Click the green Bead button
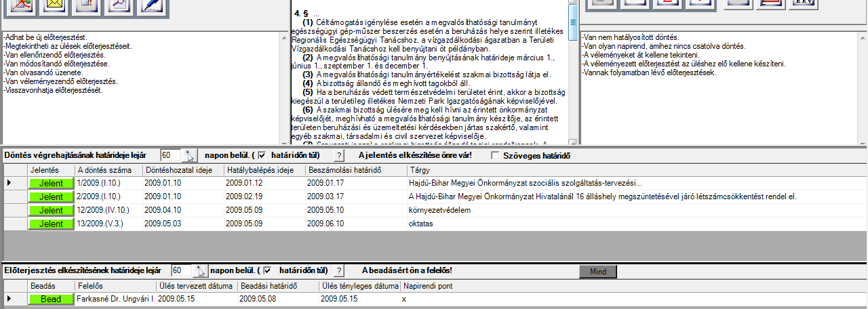The width and height of the screenshot is (868, 309). point(51,299)
